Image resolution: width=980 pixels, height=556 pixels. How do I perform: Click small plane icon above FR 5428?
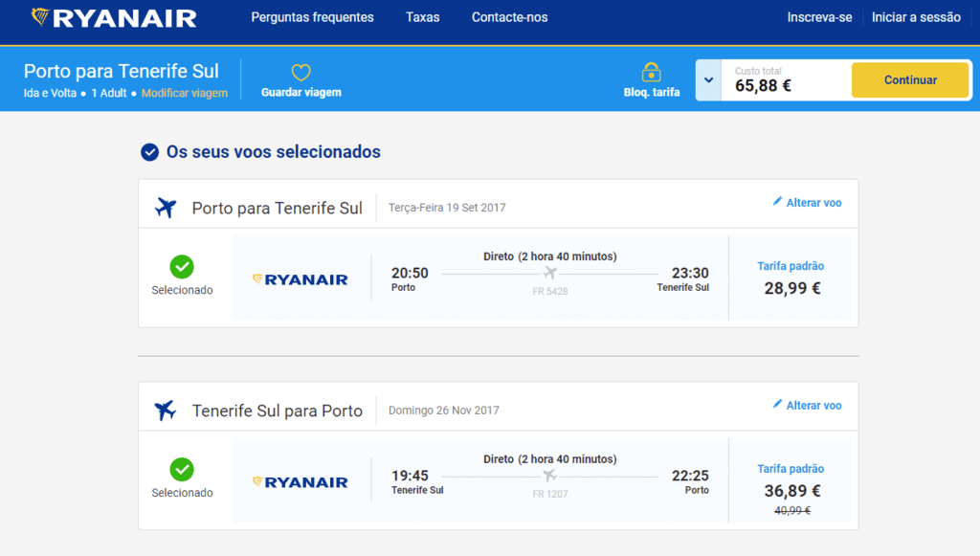pyautogui.click(x=550, y=273)
